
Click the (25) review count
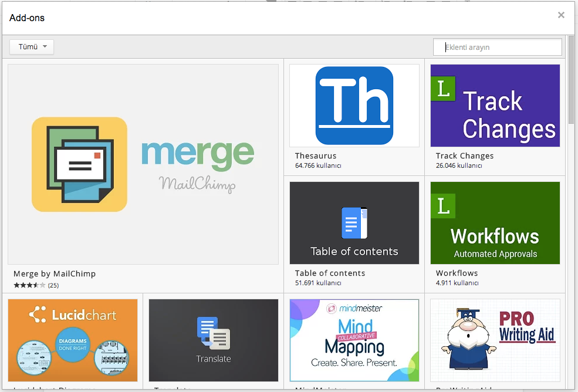[x=53, y=285]
